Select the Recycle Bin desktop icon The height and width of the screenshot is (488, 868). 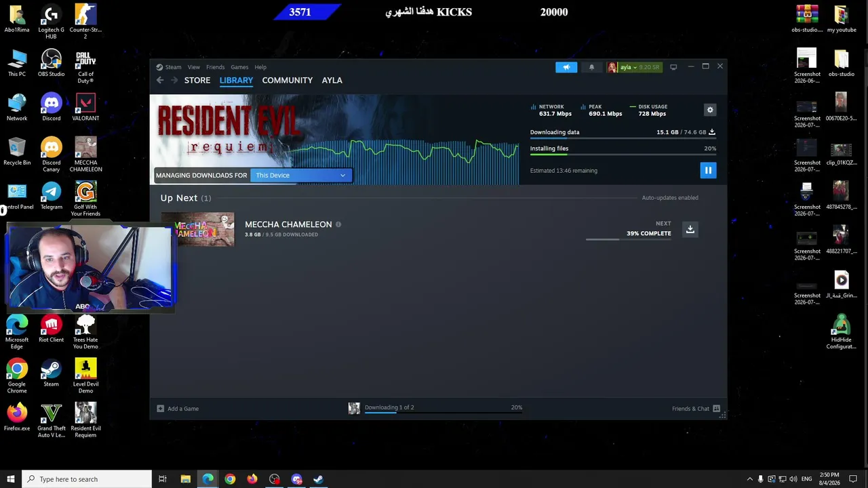[17, 152]
